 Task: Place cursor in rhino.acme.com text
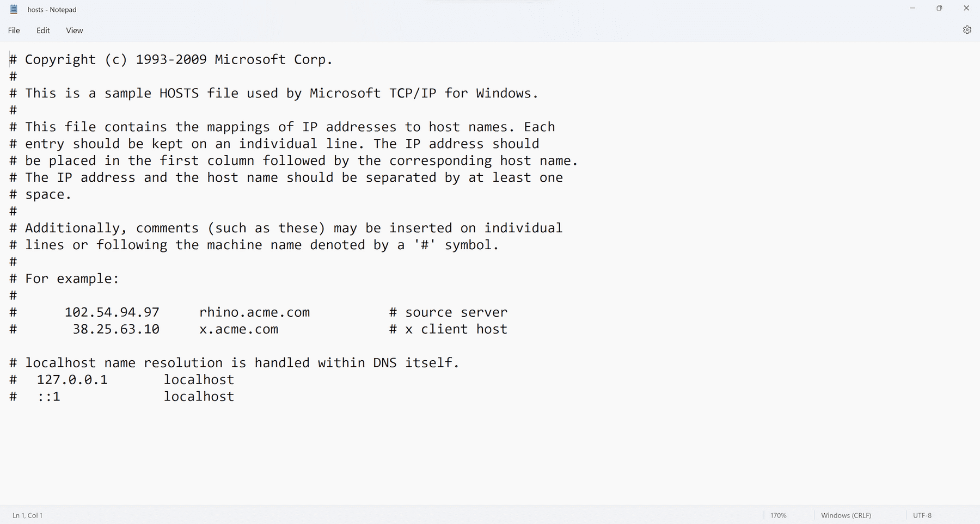[254, 312]
